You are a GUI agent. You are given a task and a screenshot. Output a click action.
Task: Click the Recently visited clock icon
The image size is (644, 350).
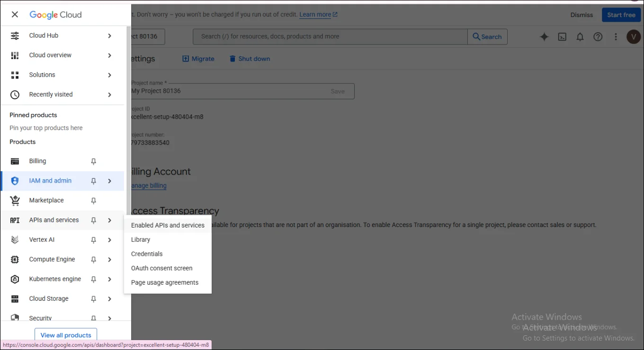tap(15, 95)
